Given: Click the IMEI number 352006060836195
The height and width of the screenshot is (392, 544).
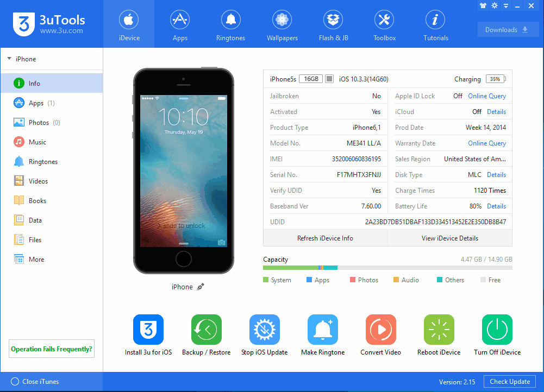Looking at the screenshot, I should [x=357, y=159].
